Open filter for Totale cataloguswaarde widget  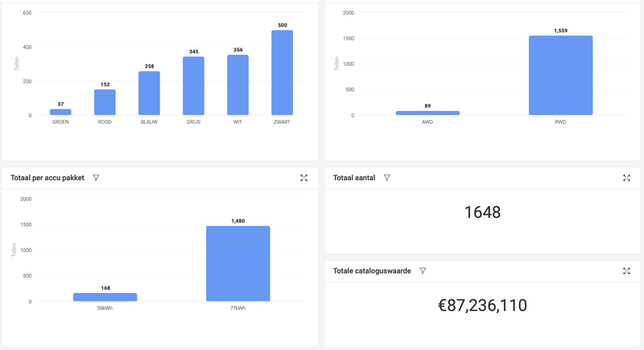[x=423, y=271]
